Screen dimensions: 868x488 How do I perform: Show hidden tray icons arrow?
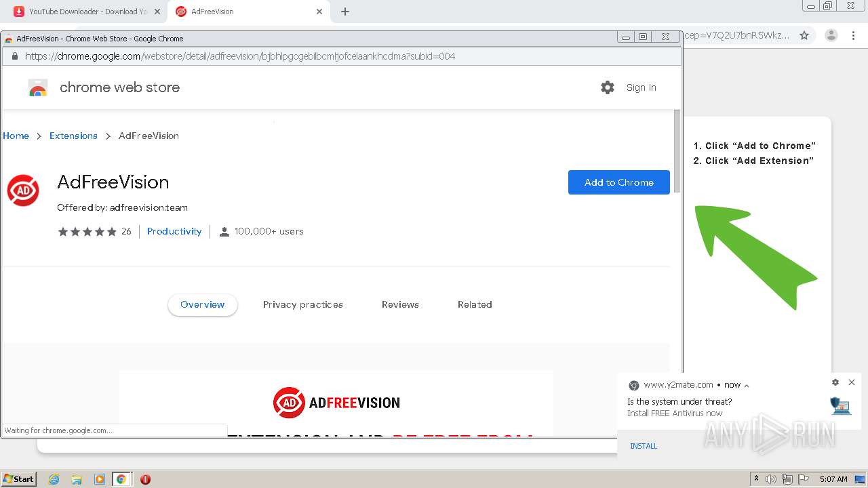click(x=756, y=479)
